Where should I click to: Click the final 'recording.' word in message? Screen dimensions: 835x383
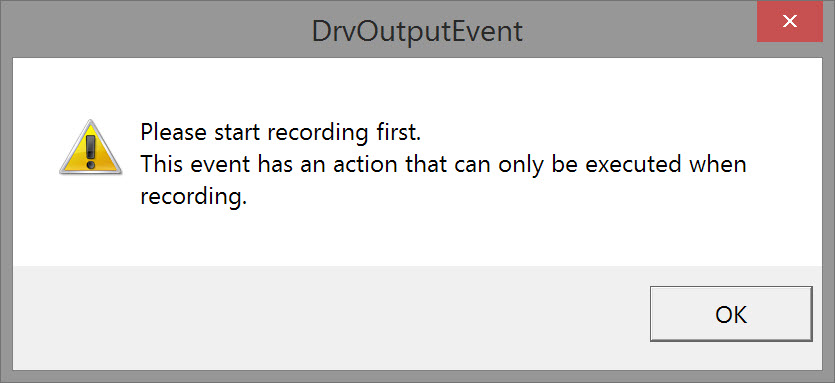click(x=194, y=197)
